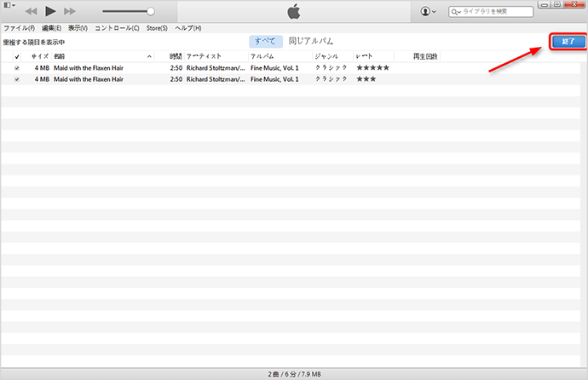This screenshot has height=380, width=588.
Task: Click the 重複する項目を表示中 label
Action: [34, 43]
